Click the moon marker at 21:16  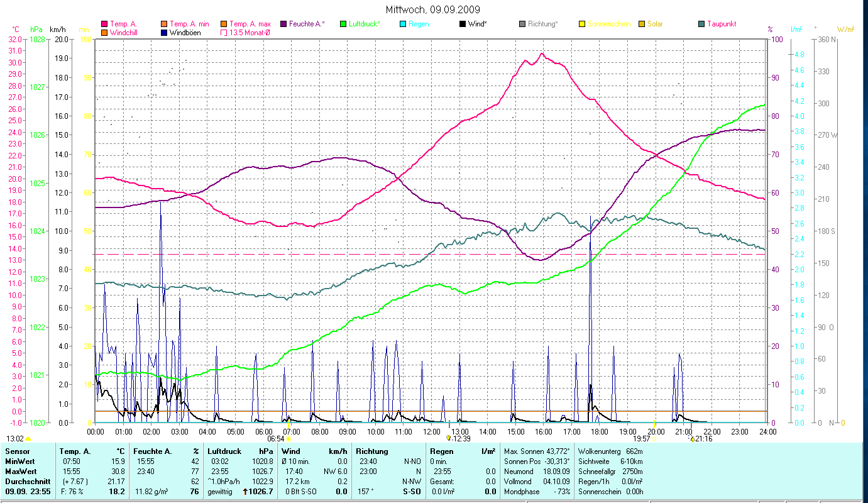[x=692, y=439]
